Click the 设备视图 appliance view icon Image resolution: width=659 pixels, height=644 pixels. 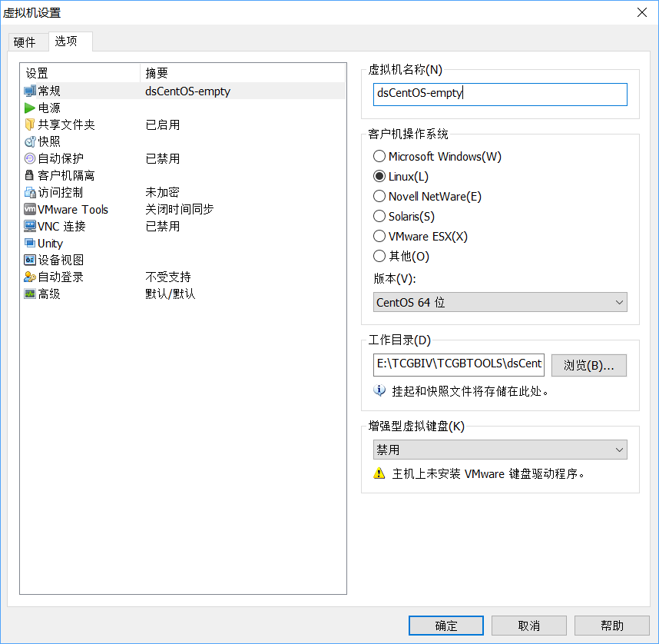pyautogui.click(x=30, y=260)
